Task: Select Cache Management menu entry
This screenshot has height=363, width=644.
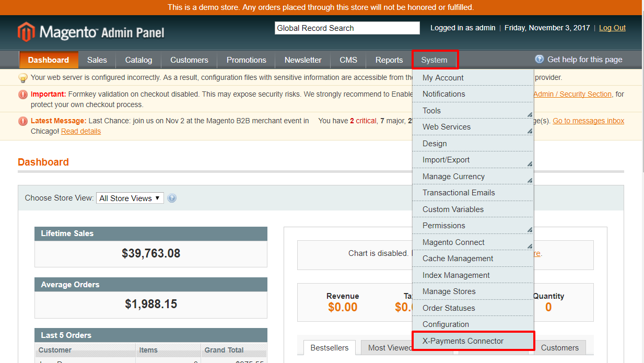Action: point(473,259)
